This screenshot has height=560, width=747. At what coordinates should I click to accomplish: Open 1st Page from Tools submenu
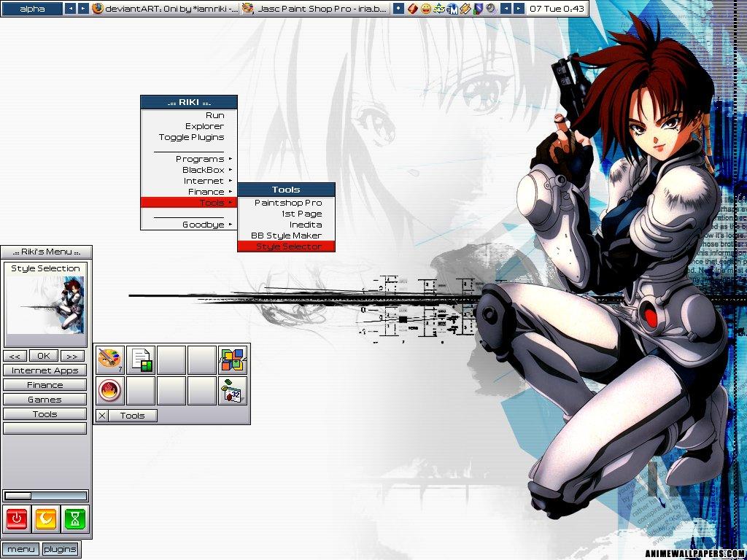pos(286,214)
